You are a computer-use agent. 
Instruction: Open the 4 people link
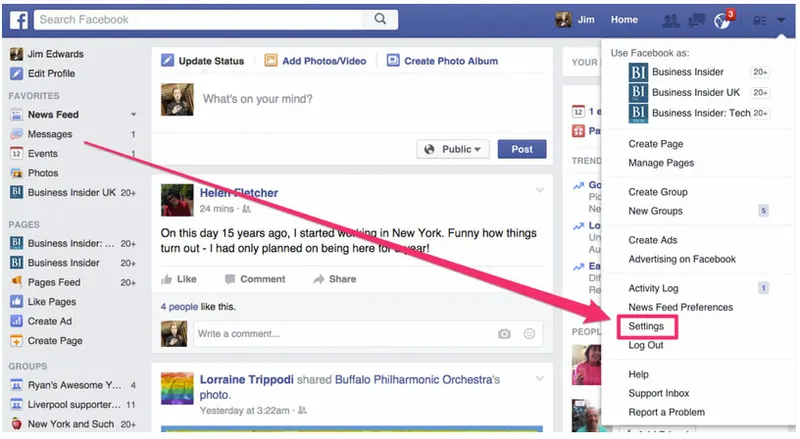coord(179,307)
